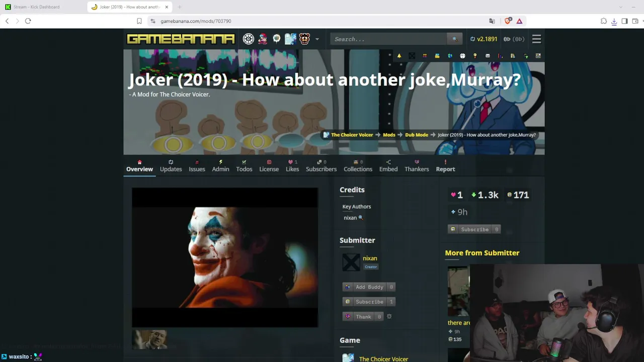Open the Joker main preview image
This screenshot has height=362, width=644.
pos(225,257)
